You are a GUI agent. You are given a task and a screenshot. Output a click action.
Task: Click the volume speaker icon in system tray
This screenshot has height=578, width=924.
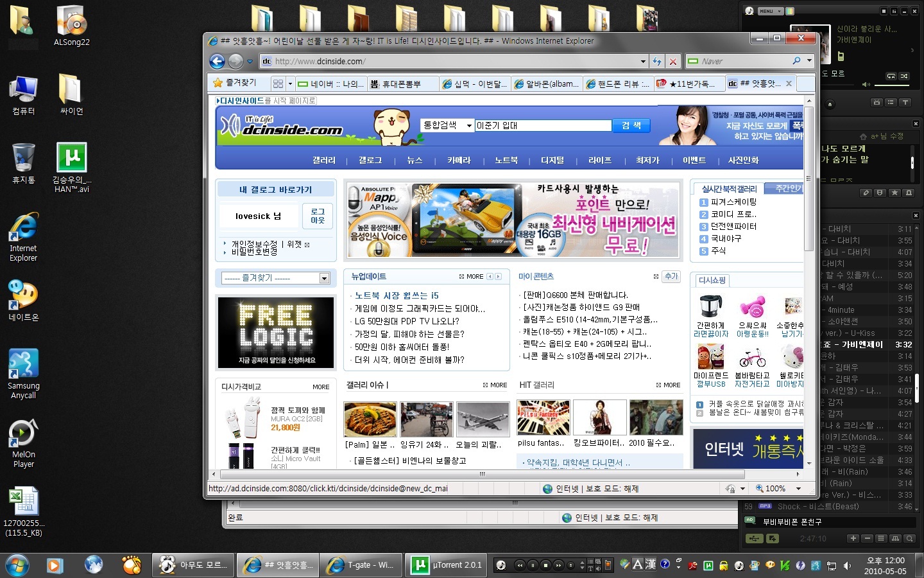[x=848, y=566]
